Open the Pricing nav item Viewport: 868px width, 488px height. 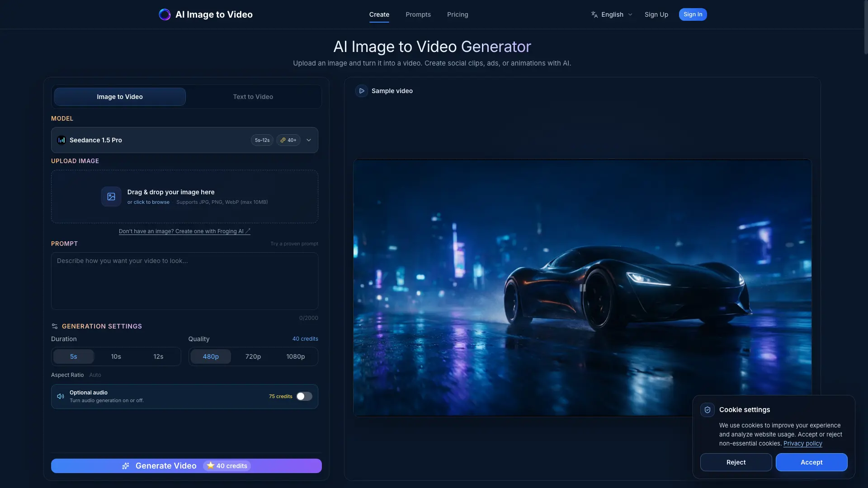tap(458, 14)
